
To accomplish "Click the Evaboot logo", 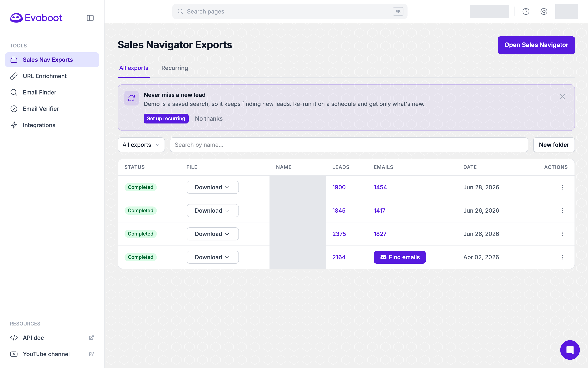I will pos(36,18).
